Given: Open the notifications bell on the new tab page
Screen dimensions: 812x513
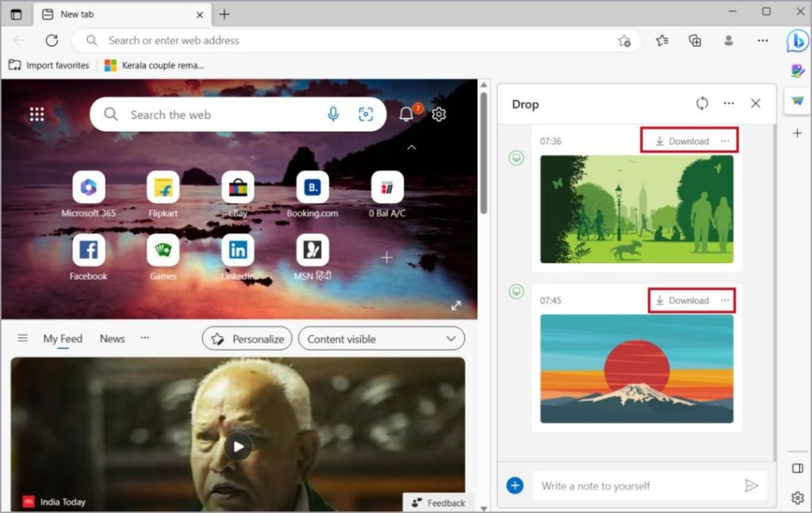Looking at the screenshot, I should [405, 113].
